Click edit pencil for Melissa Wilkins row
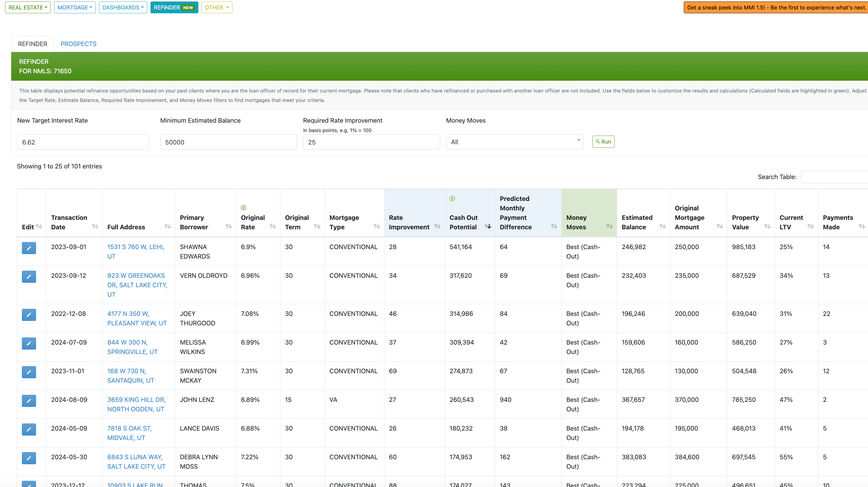The width and height of the screenshot is (868, 487). [29, 343]
